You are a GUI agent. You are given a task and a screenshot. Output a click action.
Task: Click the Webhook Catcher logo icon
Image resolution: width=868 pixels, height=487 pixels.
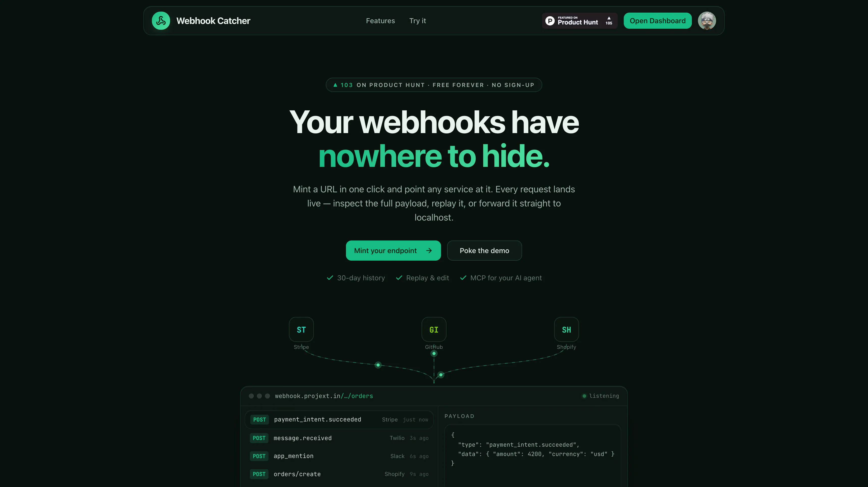(x=161, y=20)
